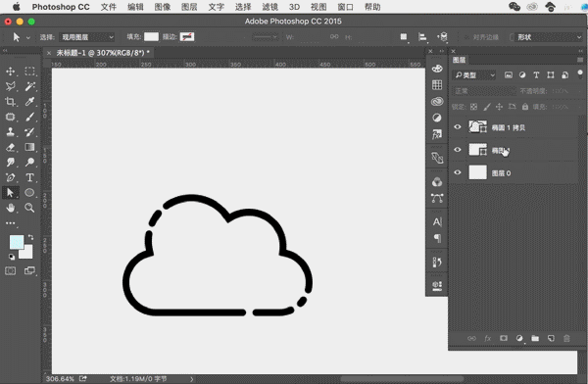588x384 pixels.
Task: Toggle layer filtering on/off switch
Action: coord(580,73)
